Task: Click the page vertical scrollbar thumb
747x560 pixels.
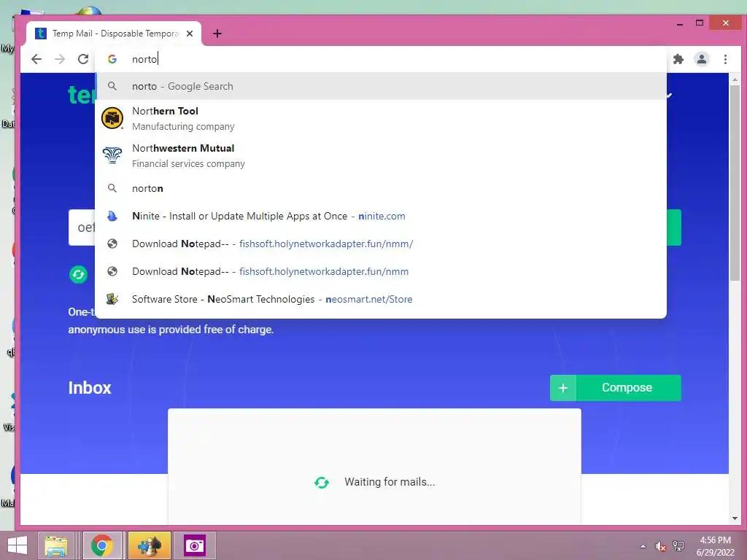Action: [x=735, y=183]
